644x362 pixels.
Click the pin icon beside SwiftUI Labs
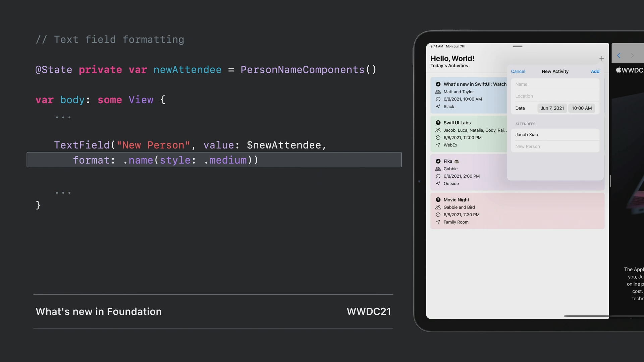(438, 123)
